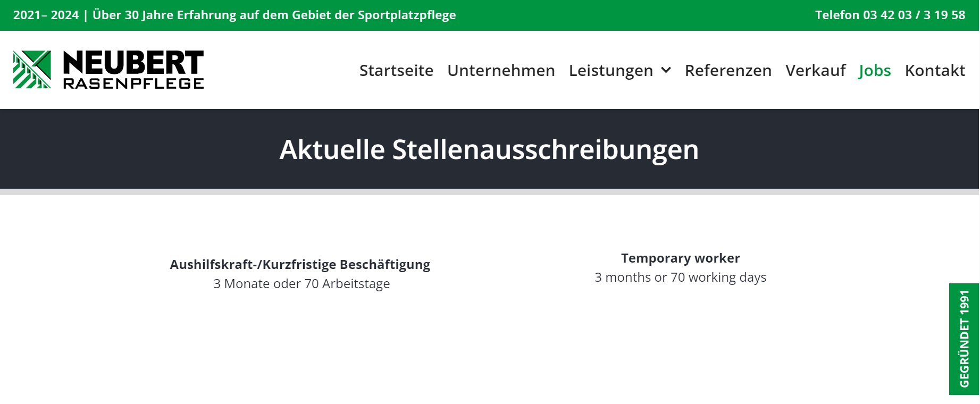This screenshot has height=404, width=980.
Task: Click the Aktuelle Stellenausschreibungen heading
Action: click(489, 149)
